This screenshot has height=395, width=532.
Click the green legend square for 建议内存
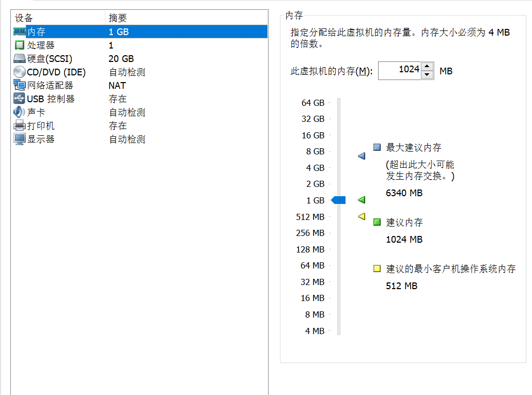377,222
